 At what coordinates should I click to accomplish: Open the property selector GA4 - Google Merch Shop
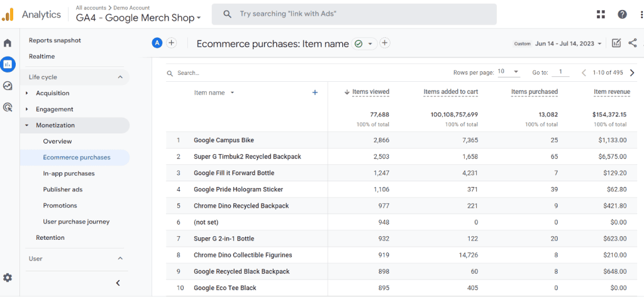(x=138, y=18)
